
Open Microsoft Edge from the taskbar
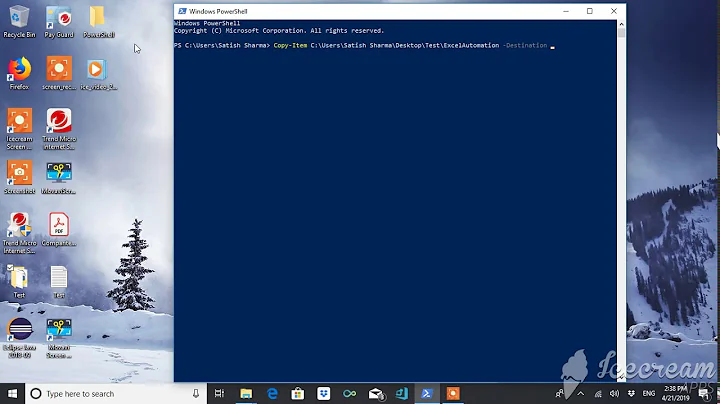(271, 394)
